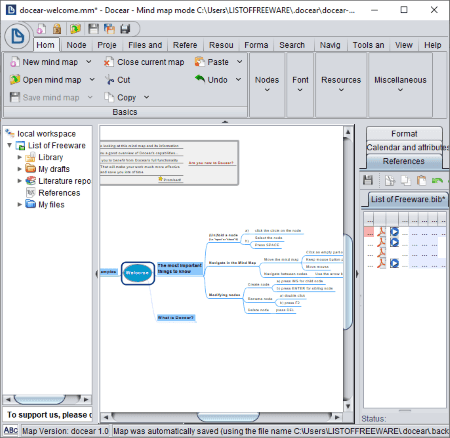The image size is (450, 438).
Task: Click the copy icon in References toolbar
Action: 405,180
